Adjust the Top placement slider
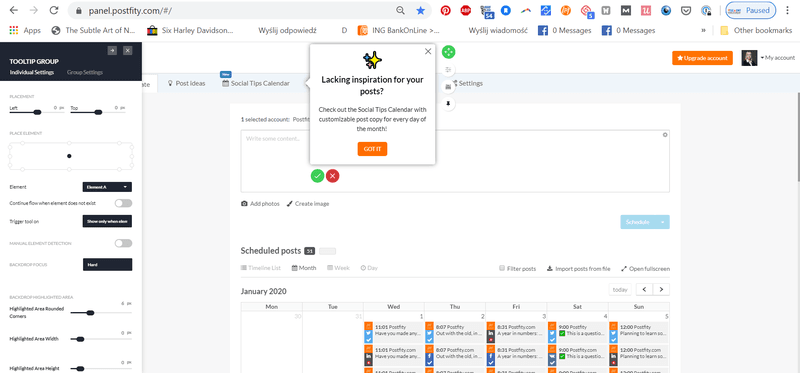Viewport: 800px width, 373px height. click(98, 112)
